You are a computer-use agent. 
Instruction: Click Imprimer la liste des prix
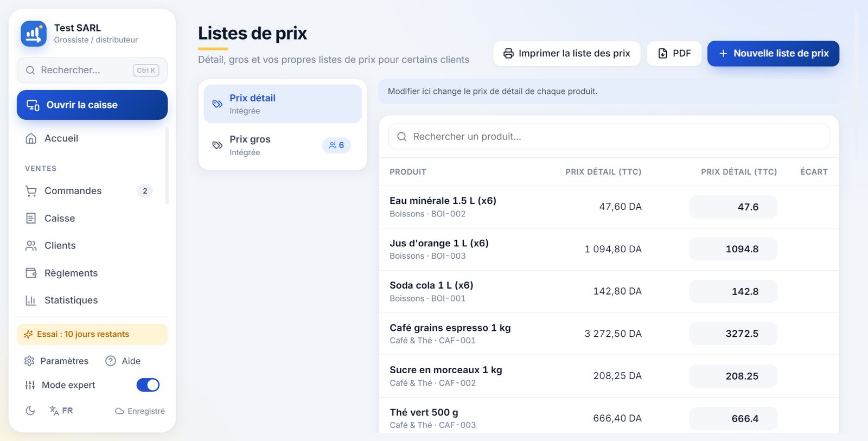(567, 54)
